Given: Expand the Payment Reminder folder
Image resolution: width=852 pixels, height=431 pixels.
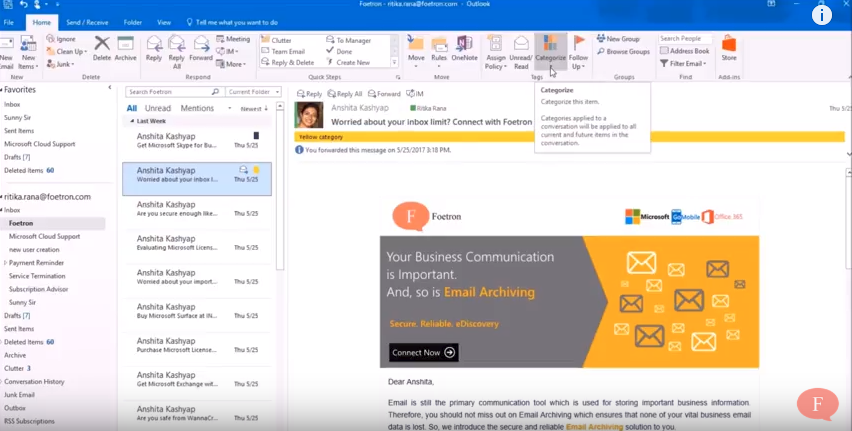Looking at the screenshot, I should (x=5, y=263).
